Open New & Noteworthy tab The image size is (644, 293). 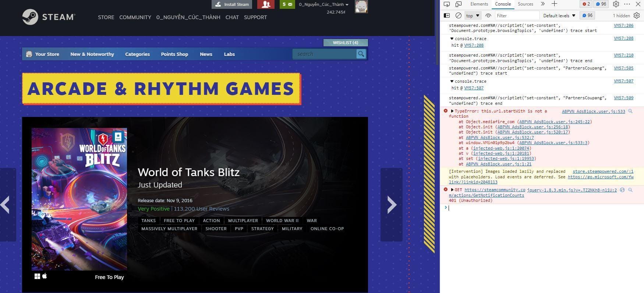click(x=92, y=54)
